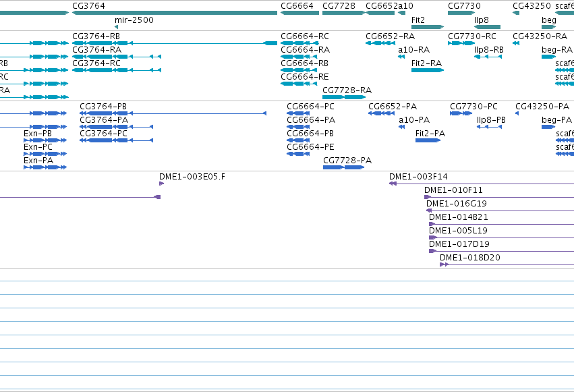Screen dimensions: 574x392
Task: Click the Fit2-PA protein
Action: click(x=428, y=140)
